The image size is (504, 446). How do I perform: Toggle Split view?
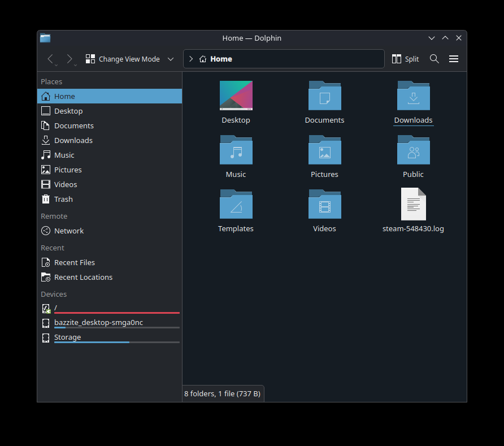[405, 59]
